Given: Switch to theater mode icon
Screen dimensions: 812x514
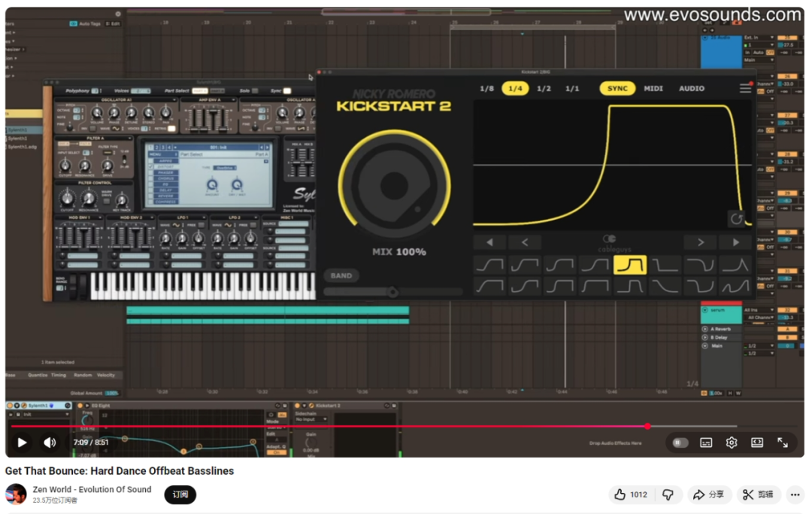Looking at the screenshot, I should coord(756,443).
